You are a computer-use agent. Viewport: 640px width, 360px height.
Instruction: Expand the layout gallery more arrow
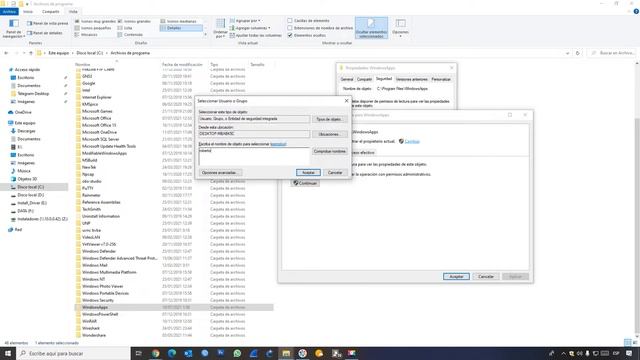(x=205, y=35)
